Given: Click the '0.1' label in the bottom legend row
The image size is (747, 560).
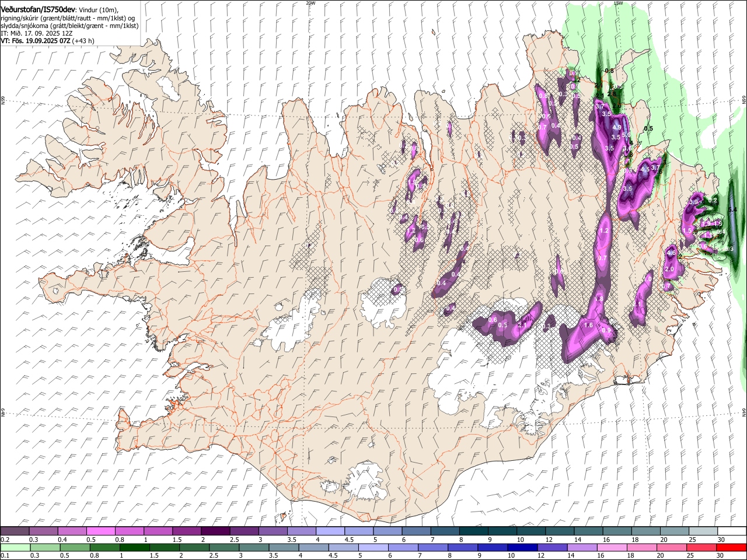Looking at the screenshot, I should 5,556.
